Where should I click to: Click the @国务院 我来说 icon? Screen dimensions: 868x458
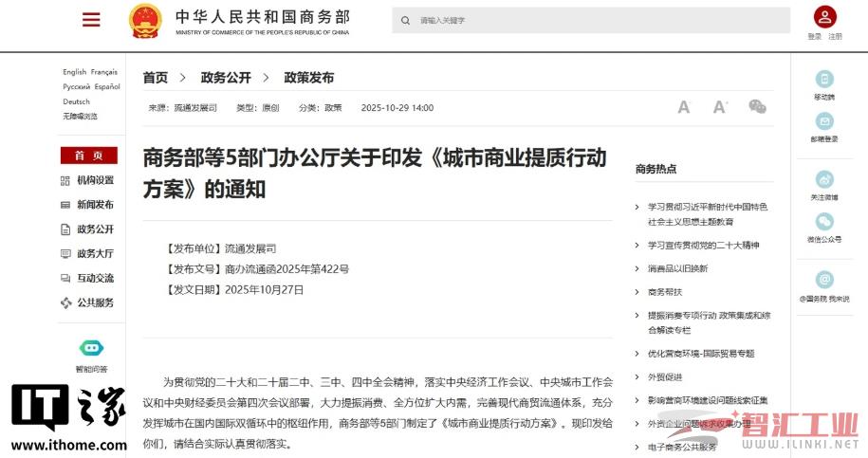click(824, 280)
